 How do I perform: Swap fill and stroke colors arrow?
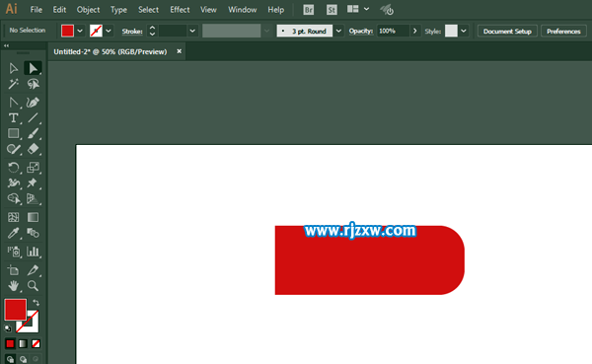coord(36,303)
